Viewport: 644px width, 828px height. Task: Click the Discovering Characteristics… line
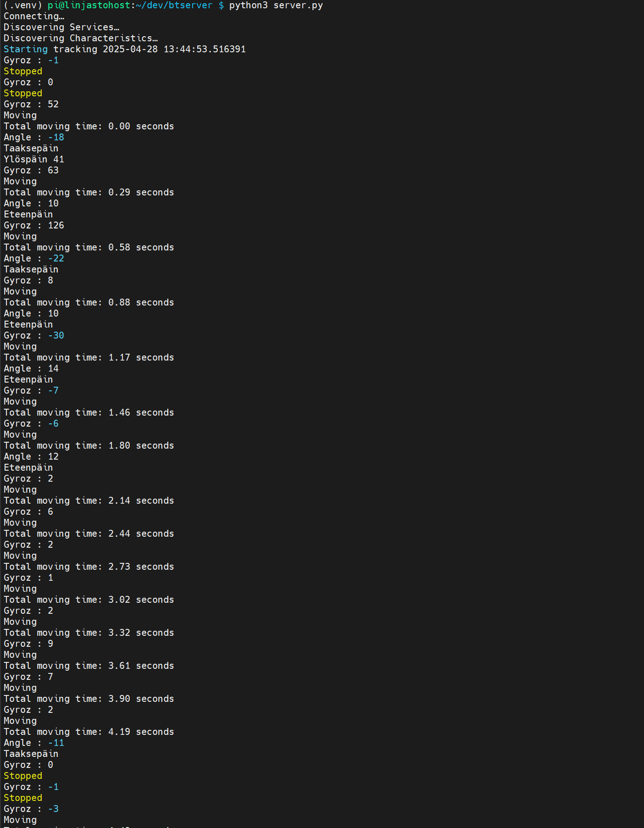coord(81,39)
